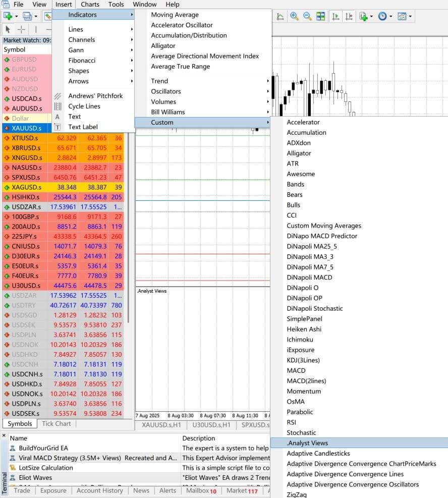Viewport: 448px width, 498px height.
Task: Select the arrow cursor tool
Action: [8, 30]
